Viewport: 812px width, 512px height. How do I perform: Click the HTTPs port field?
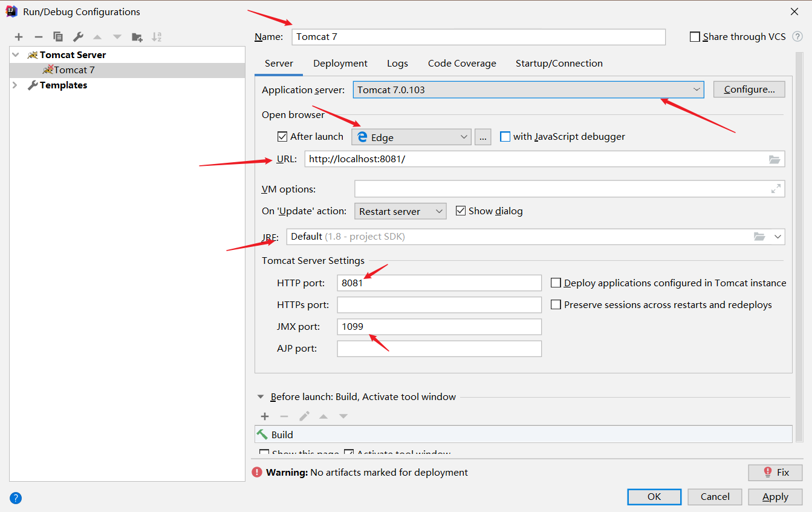[439, 304]
